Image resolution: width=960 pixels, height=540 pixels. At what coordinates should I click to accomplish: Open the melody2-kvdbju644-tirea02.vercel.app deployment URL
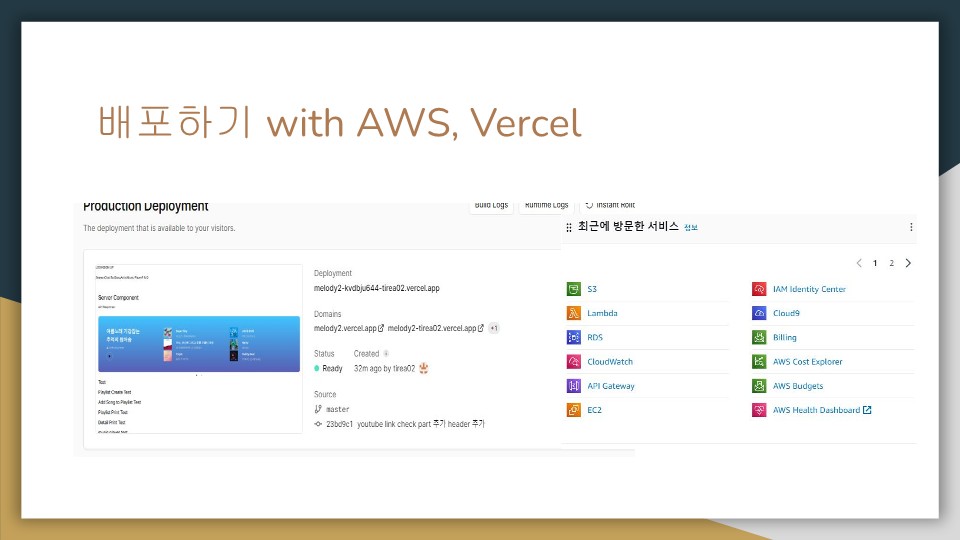(x=377, y=288)
